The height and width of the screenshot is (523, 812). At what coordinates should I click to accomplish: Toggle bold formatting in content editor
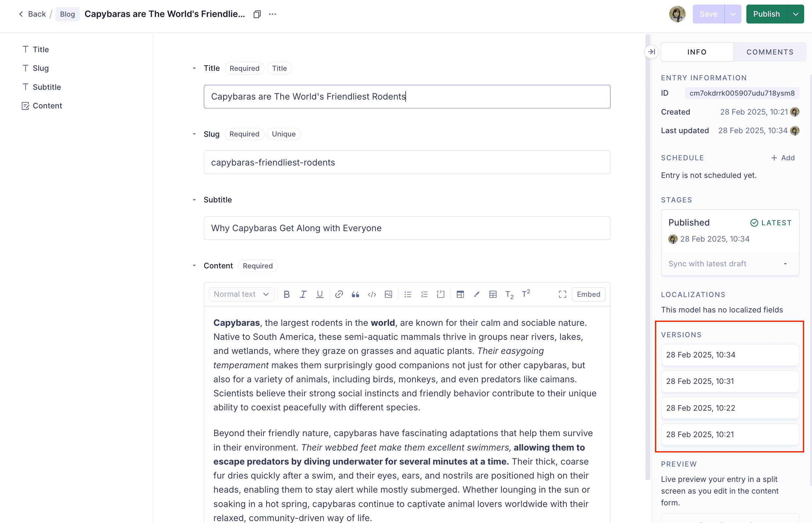tap(286, 294)
